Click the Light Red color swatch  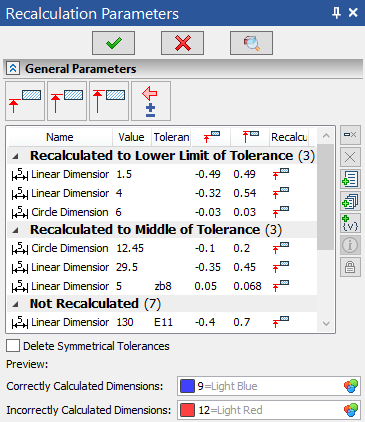187,410
